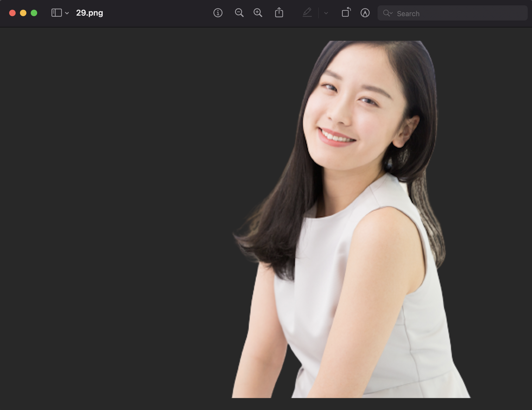Viewport: 532px width, 410px height.
Task: Minimize the window with yellow button
Action: [23, 13]
